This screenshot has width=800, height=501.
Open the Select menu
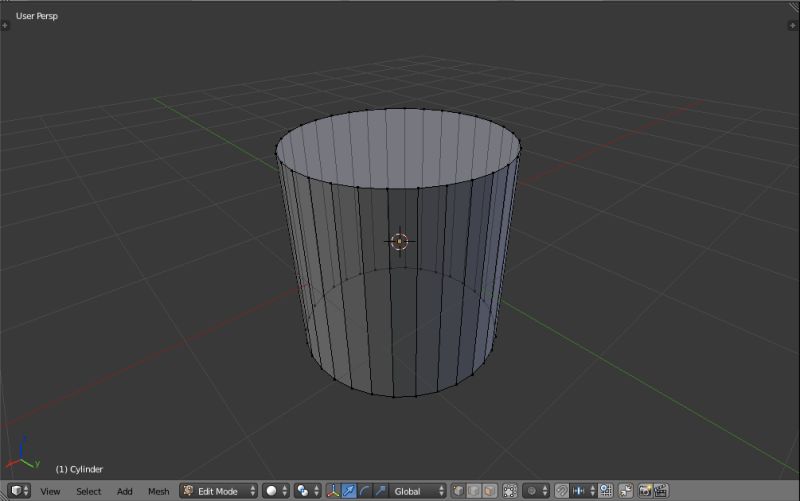89,491
